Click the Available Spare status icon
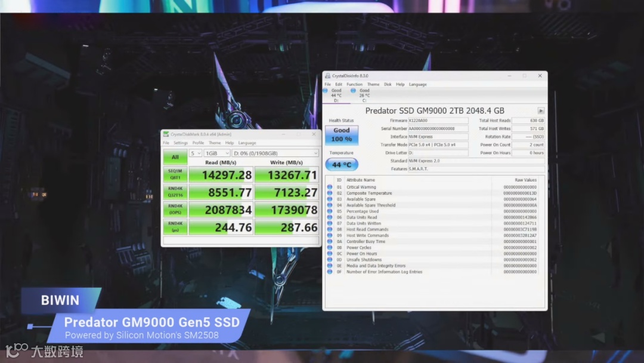 [x=329, y=199]
